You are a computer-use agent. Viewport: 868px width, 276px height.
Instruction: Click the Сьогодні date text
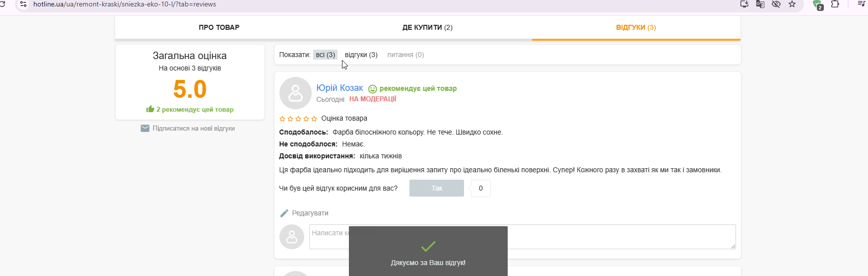point(330,99)
